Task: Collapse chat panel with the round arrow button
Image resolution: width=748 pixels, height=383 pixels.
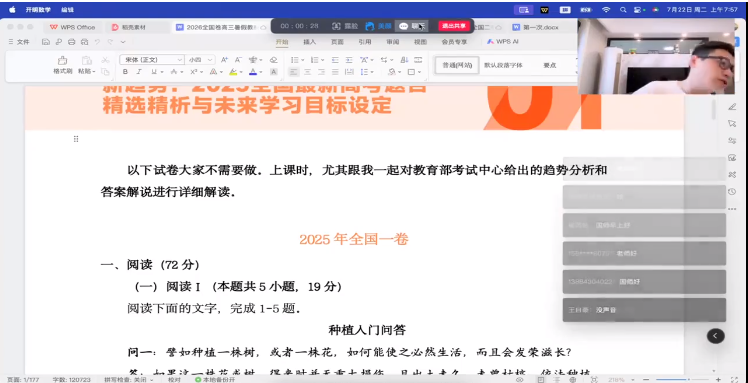Action: (715, 336)
